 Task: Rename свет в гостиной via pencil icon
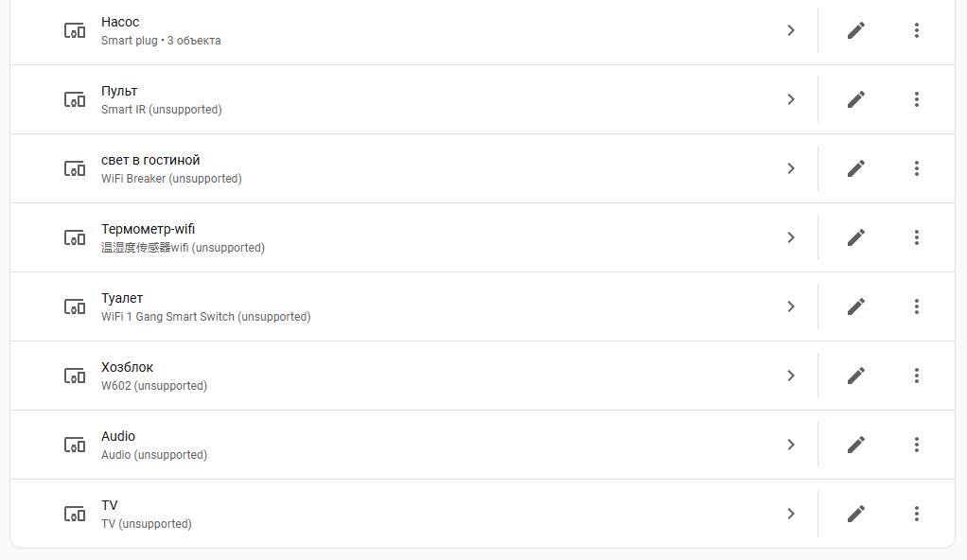[856, 168]
